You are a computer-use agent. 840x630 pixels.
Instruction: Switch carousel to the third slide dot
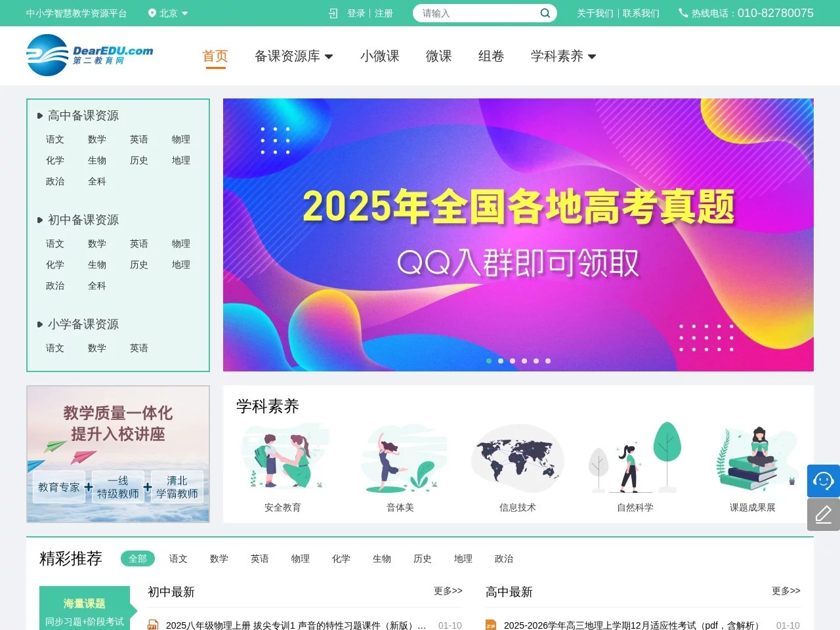(513, 361)
